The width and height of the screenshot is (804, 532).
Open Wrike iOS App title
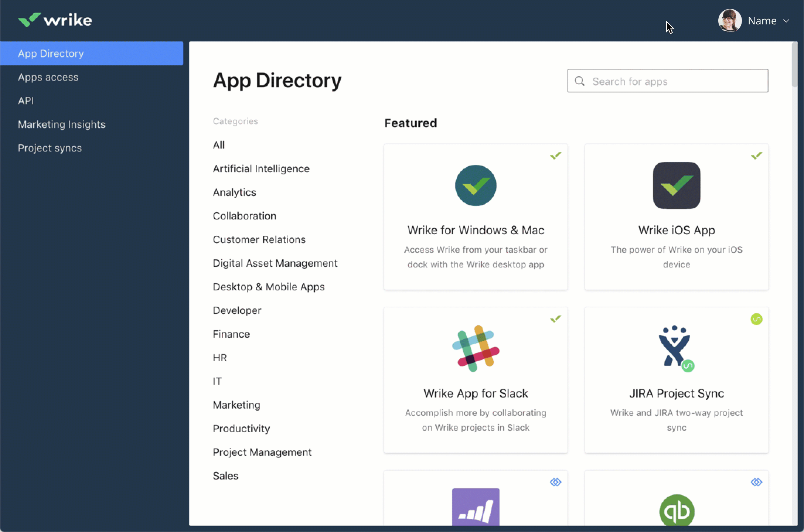(677, 230)
